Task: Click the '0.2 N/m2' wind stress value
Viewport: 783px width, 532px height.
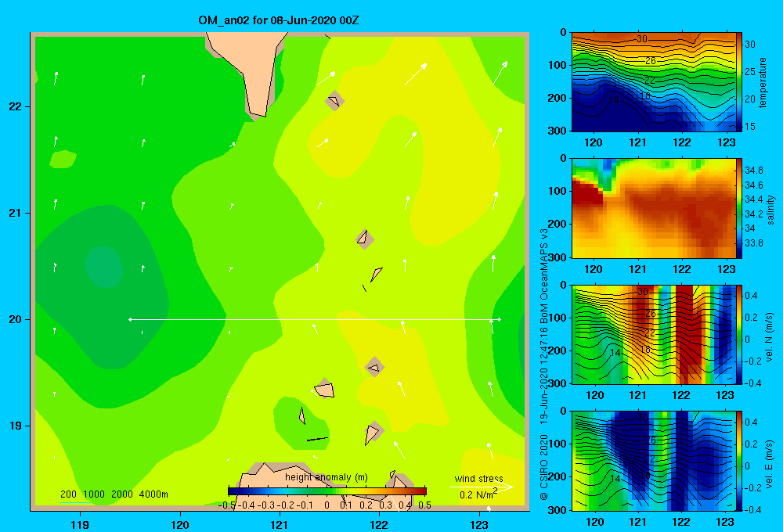Action: 478,494
